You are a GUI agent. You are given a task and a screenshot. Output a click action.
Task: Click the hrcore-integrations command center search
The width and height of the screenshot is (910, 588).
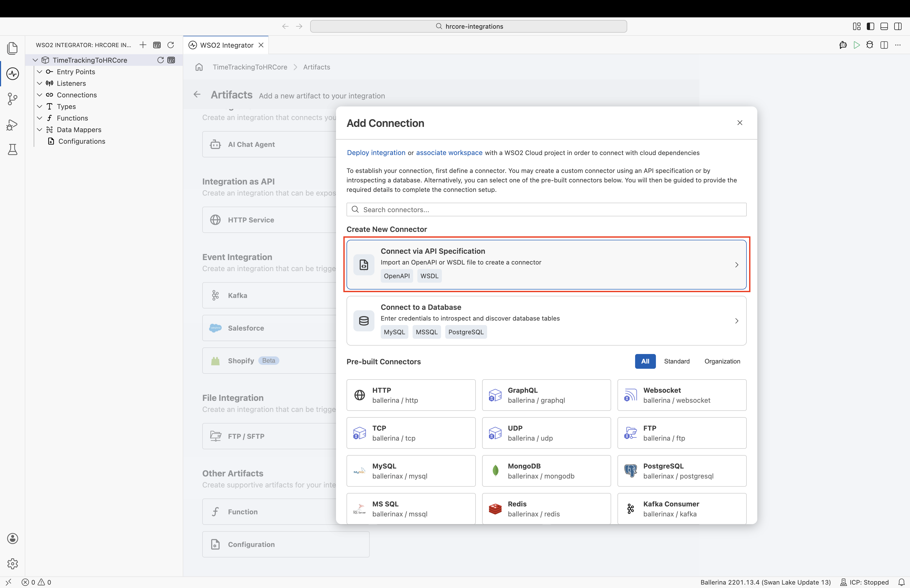pyautogui.click(x=468, y=26)
